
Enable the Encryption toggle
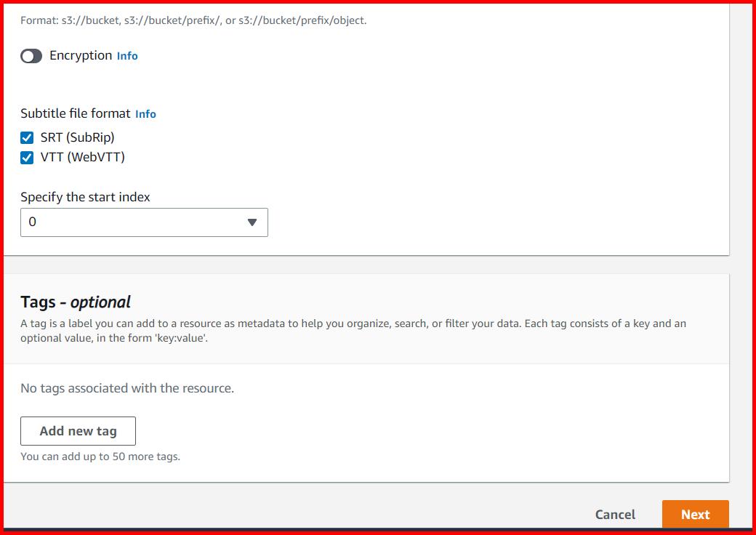pyautogui.click(x=31, y=55)
